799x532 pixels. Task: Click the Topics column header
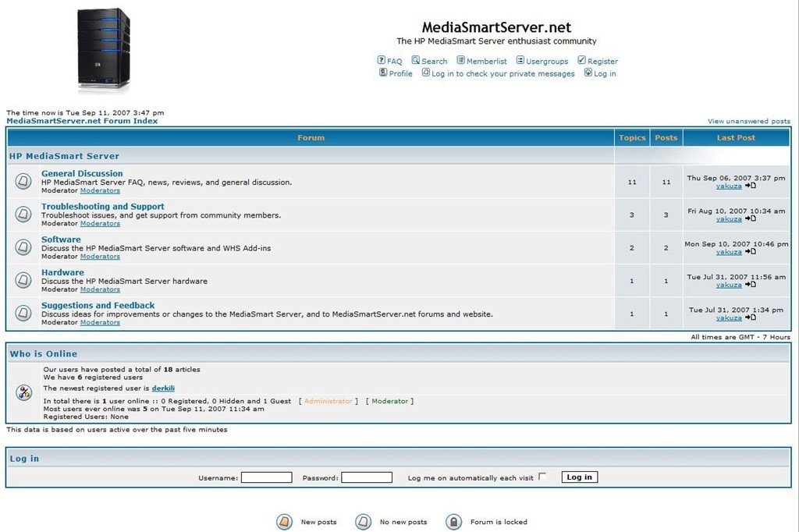click(x=632, y=137)
